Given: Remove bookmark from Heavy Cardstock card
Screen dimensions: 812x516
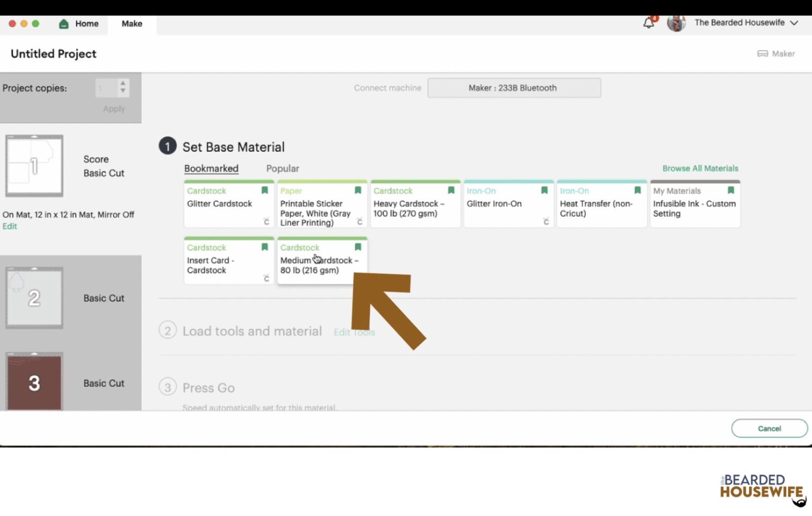Looking at the screenshot, I should pos(451,190).
